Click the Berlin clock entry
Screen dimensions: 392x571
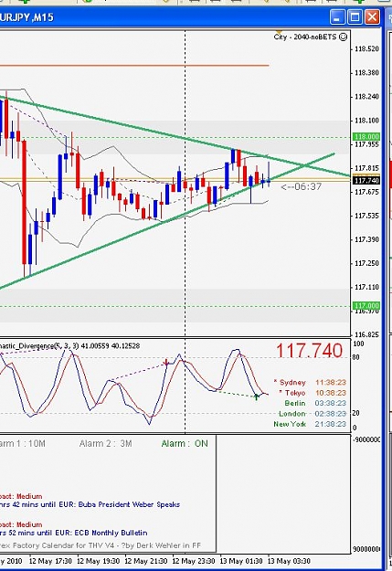(x=315, y=403)
